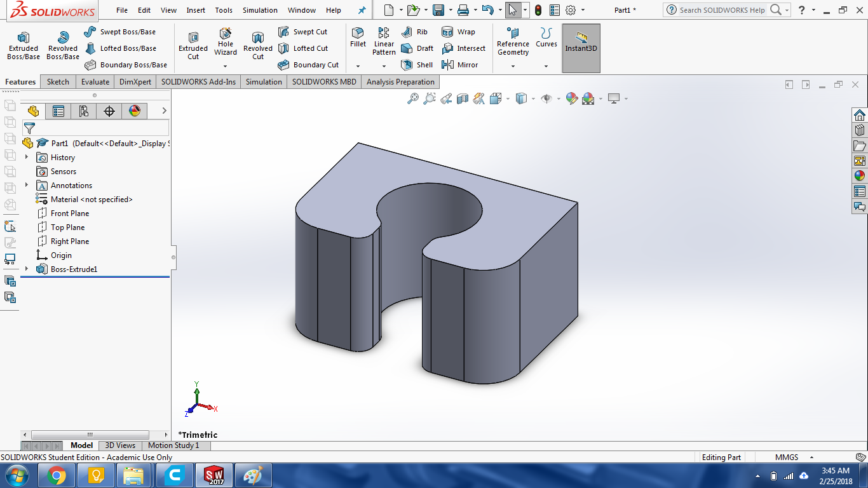Open Google Chrome from the taskbar

click(57, 475)
